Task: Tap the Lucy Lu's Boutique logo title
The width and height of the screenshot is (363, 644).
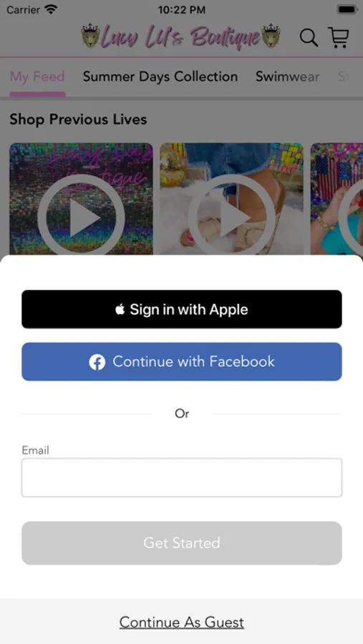Action: point(181,37)
